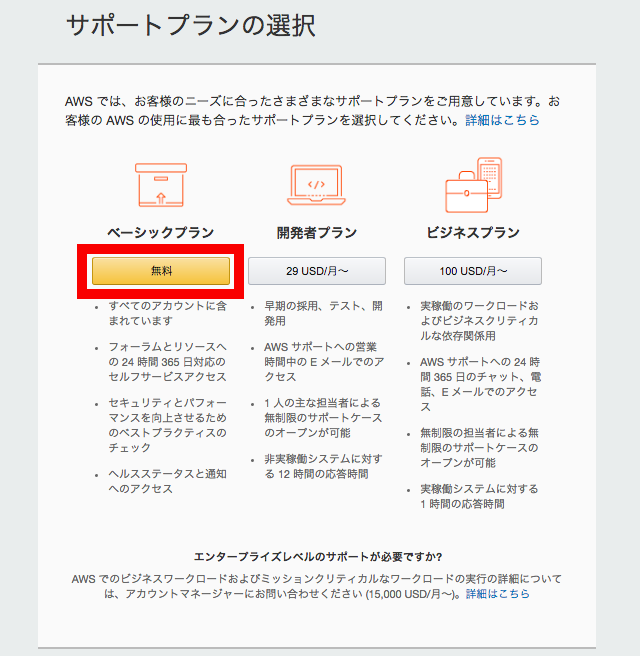Image resolution: width=640 pixels, height=656 pixels.
Task: Click bullet about 12 時間の応答時間
Action: coord(323,466)
